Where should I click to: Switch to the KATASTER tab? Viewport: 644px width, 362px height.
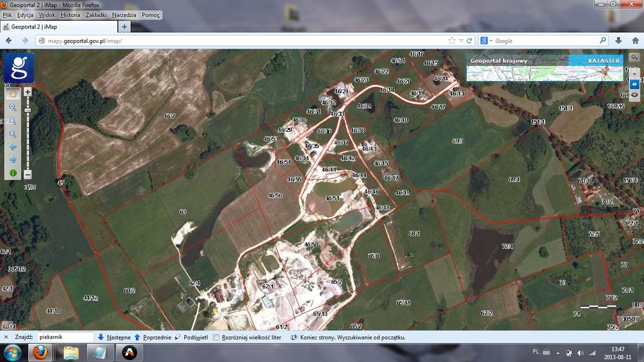604,61
